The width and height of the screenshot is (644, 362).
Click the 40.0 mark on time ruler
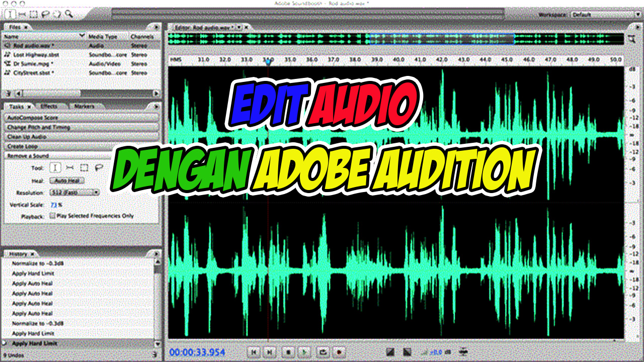point(398,59)
